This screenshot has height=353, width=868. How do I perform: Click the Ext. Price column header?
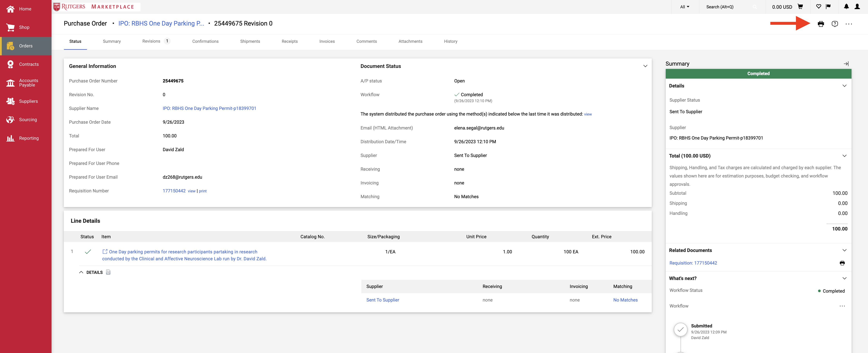pyautogui.click(x=601, y=236)
